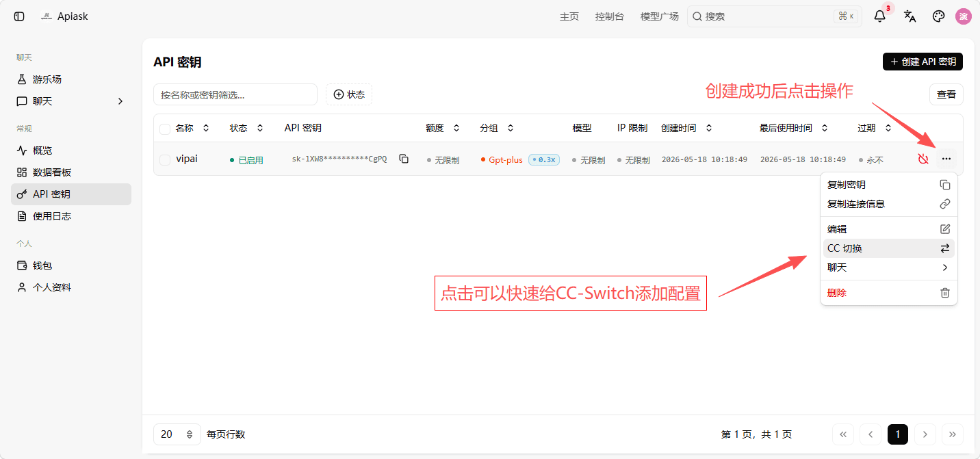The height and width of the screenshot is (459, 980).
Task: Go to the last page
Action: pos(953,434)
